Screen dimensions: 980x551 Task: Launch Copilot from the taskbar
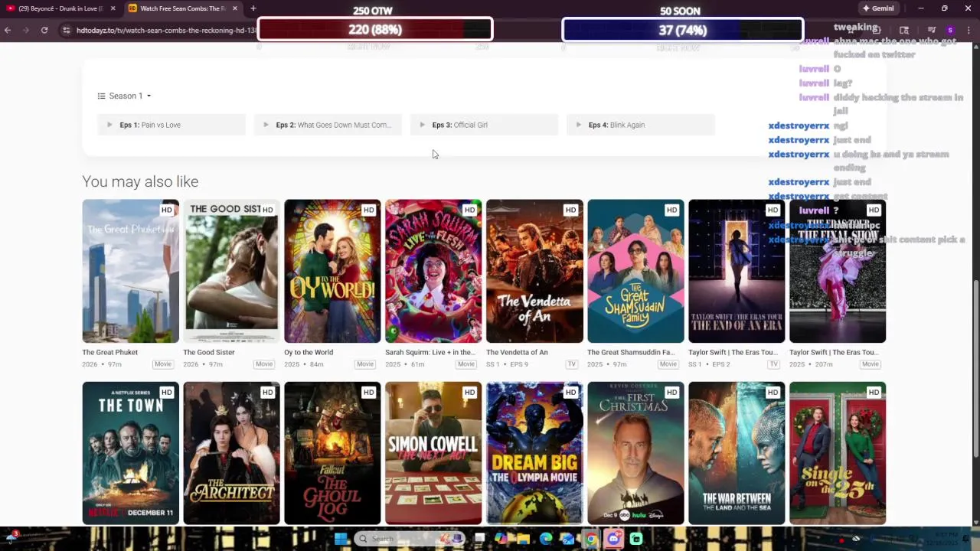click(501, 539)
